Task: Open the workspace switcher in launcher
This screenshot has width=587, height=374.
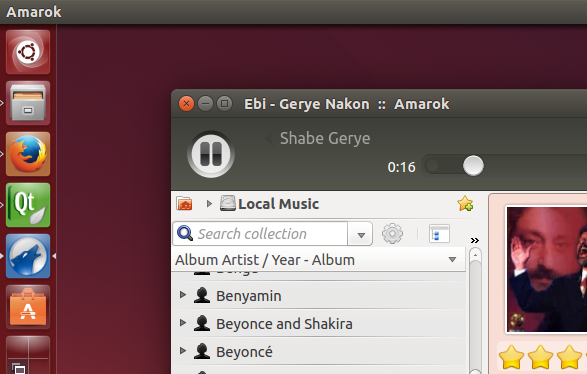Action: point(28,355)
